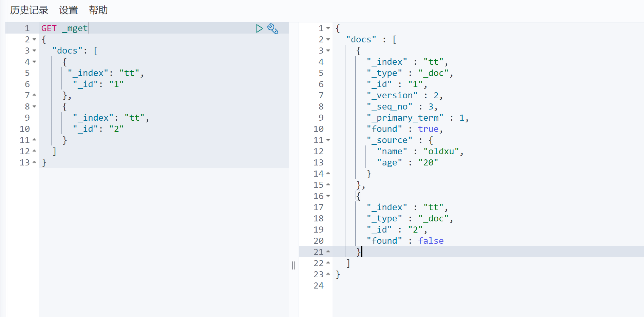Screen dimensions: 644x317
Task: Open the 帮助 menu
Action: point(98,10)
